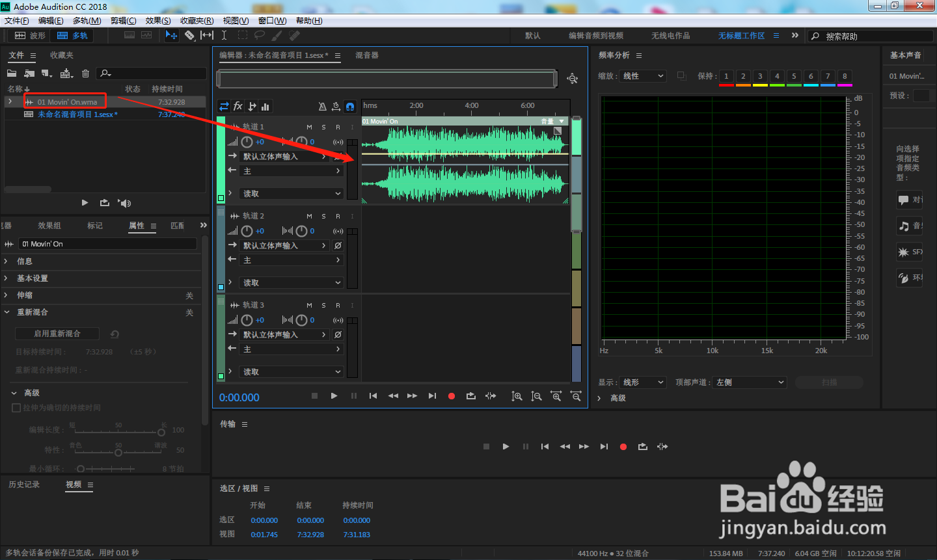This screenshot has width=937, height=560.
Task: Switch to the 混音器 tab
Action: click(x=367, y=55)
